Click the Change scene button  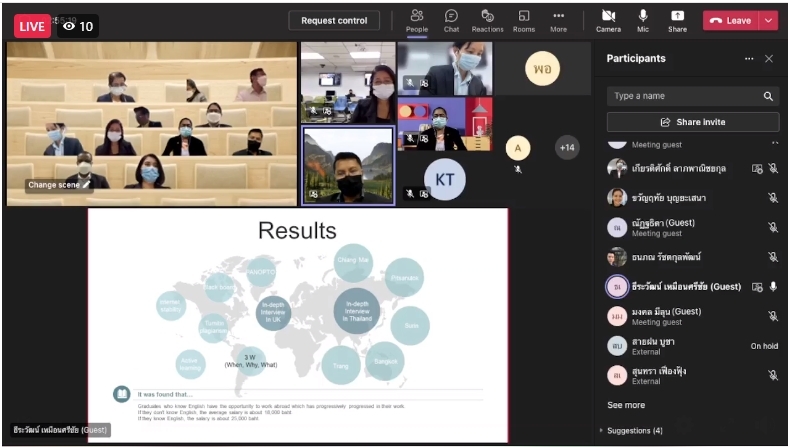(x=59, y=185)
